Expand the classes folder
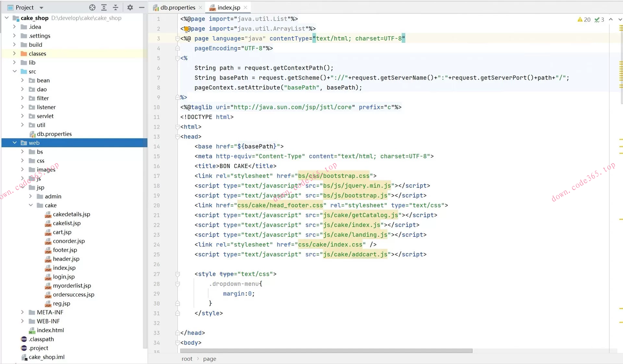 pyautogui.click(x=14, y=54)
